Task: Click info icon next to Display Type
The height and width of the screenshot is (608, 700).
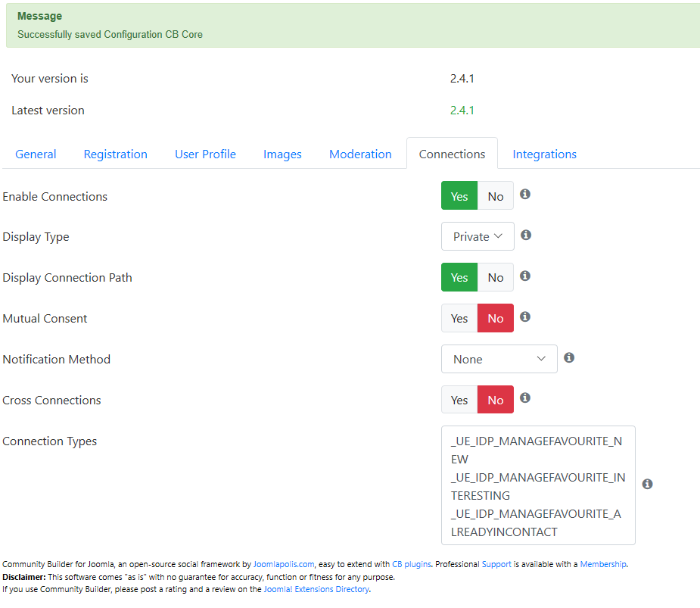Action: 526,235
